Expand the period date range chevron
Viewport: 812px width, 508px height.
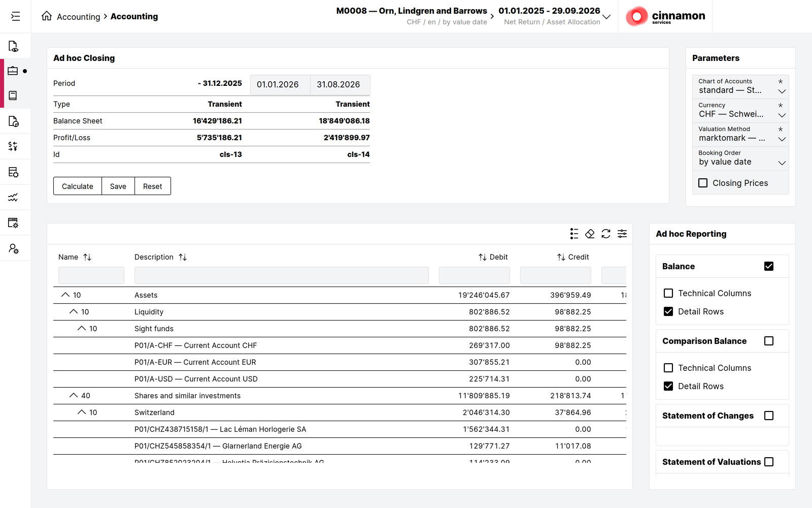[x=606, y=17]
